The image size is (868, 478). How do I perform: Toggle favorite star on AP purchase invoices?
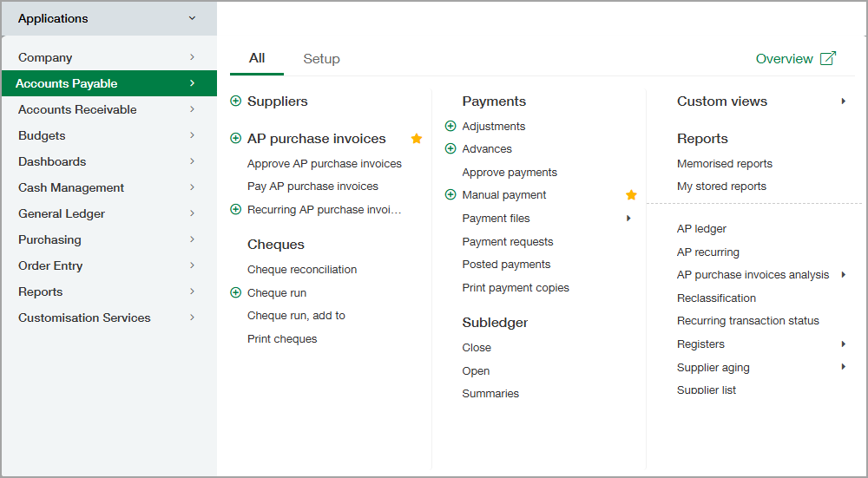coord(417,139)
